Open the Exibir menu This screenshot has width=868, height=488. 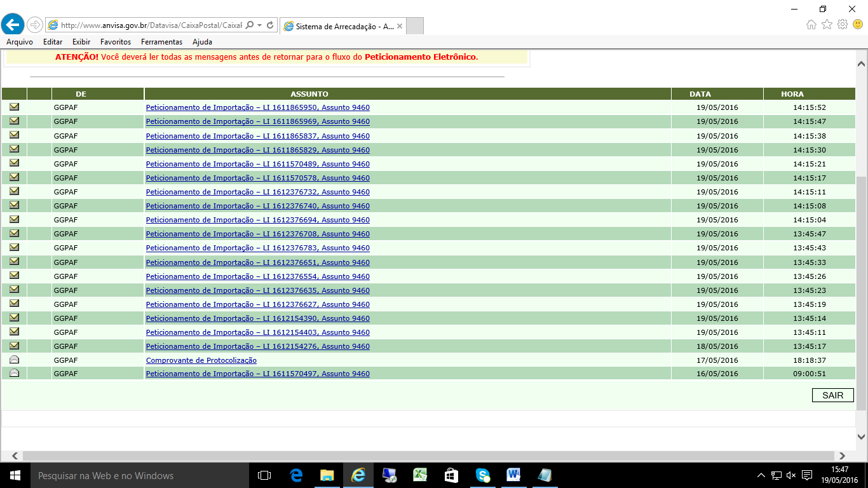point(81,42)
